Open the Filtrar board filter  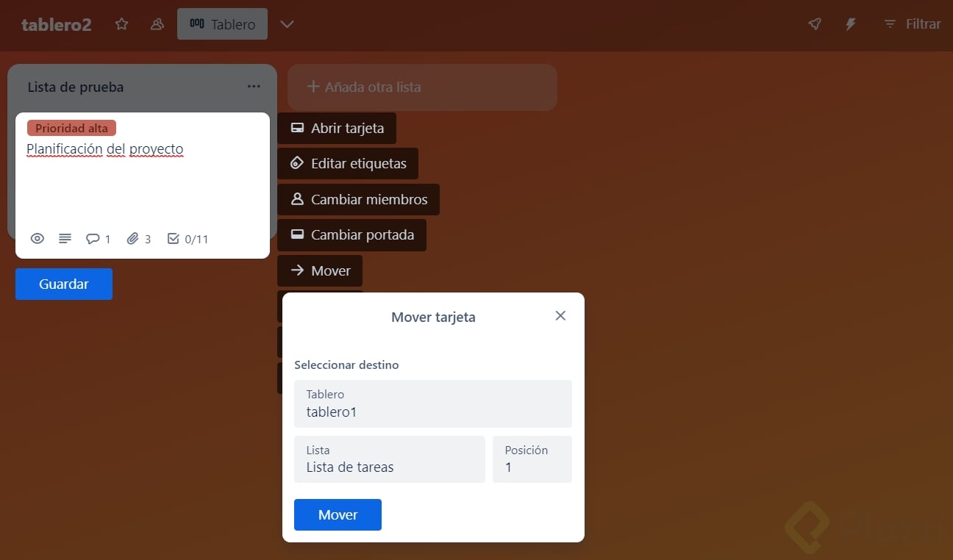(x=912, y=24)
